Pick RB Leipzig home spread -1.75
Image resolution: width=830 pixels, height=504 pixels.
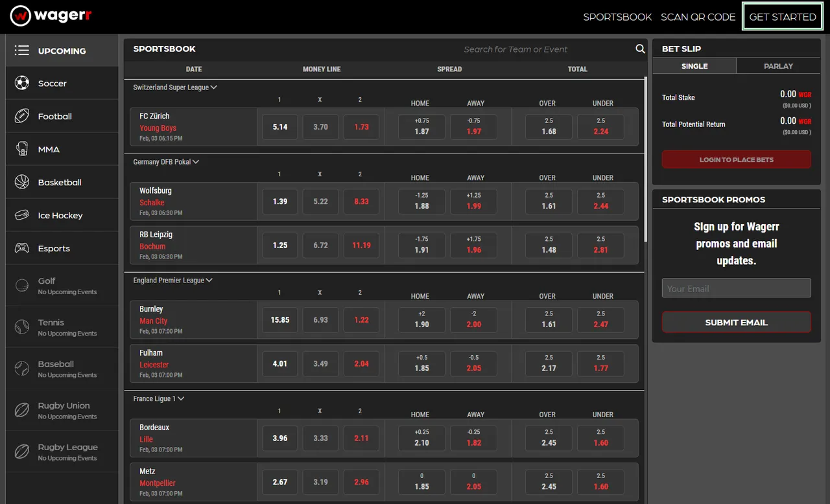[x=421, y=245]
